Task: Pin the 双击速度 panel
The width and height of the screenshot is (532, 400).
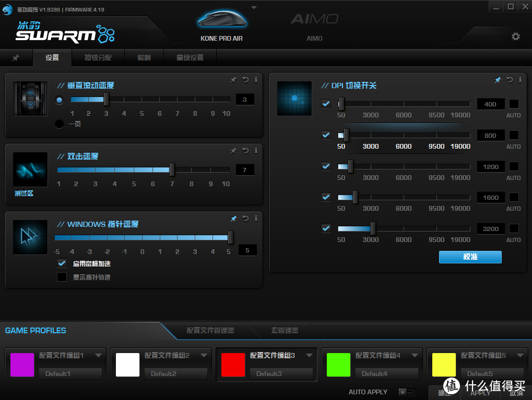Action: click(233, 151)
